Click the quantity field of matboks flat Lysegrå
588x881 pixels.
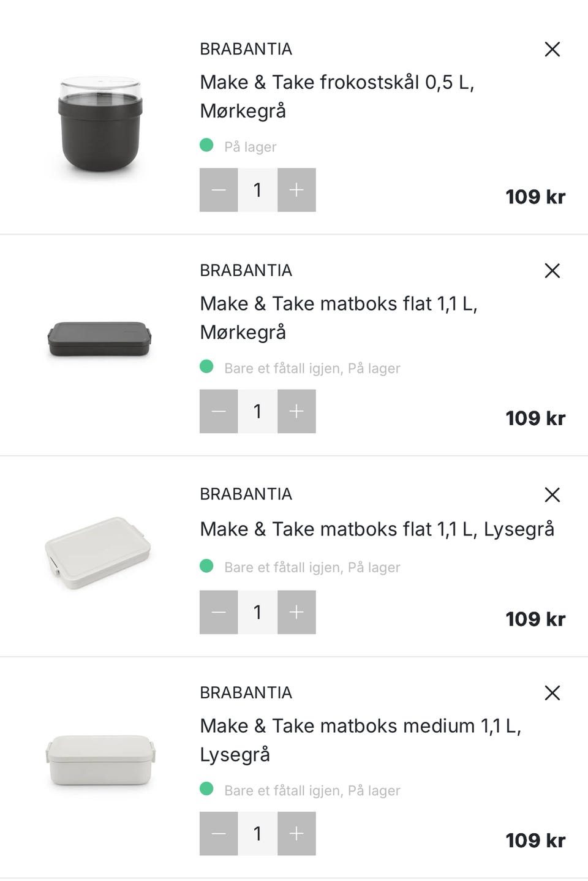click(257, 612)
